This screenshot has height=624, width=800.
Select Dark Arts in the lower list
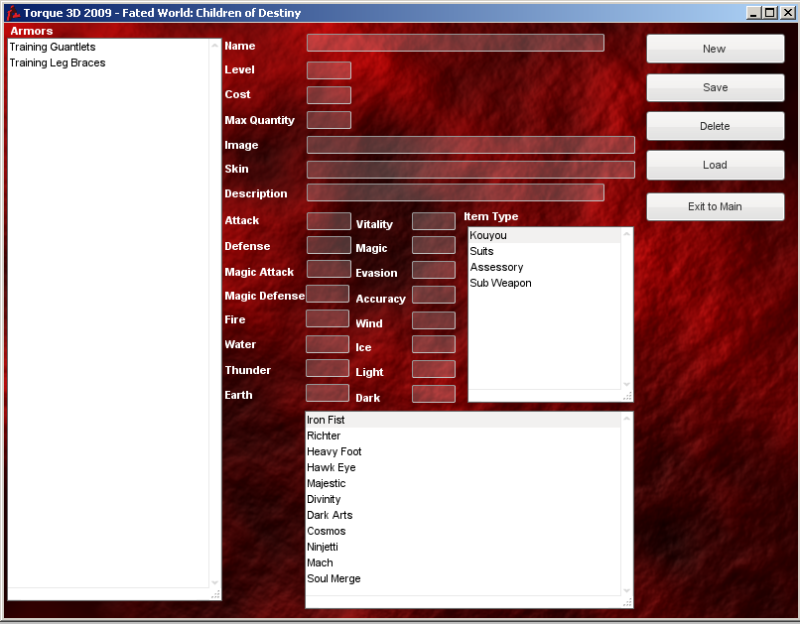pyautogui.click(x=329, y=515)
